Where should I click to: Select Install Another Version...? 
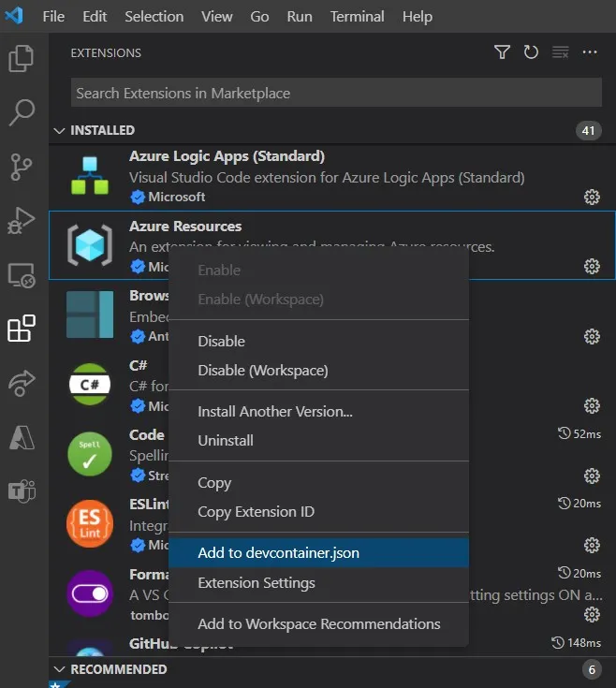tap(318, 412)
